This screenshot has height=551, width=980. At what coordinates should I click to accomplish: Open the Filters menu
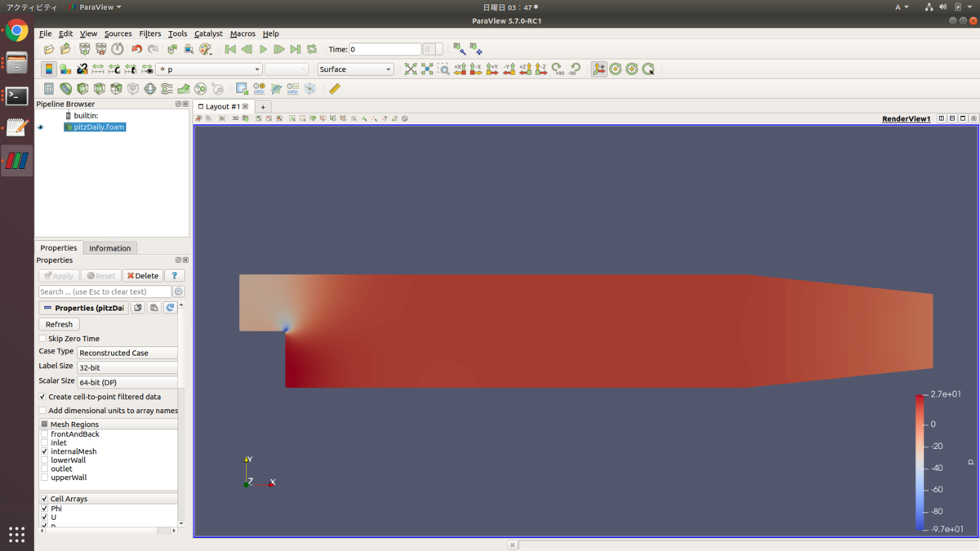[150, 33]
